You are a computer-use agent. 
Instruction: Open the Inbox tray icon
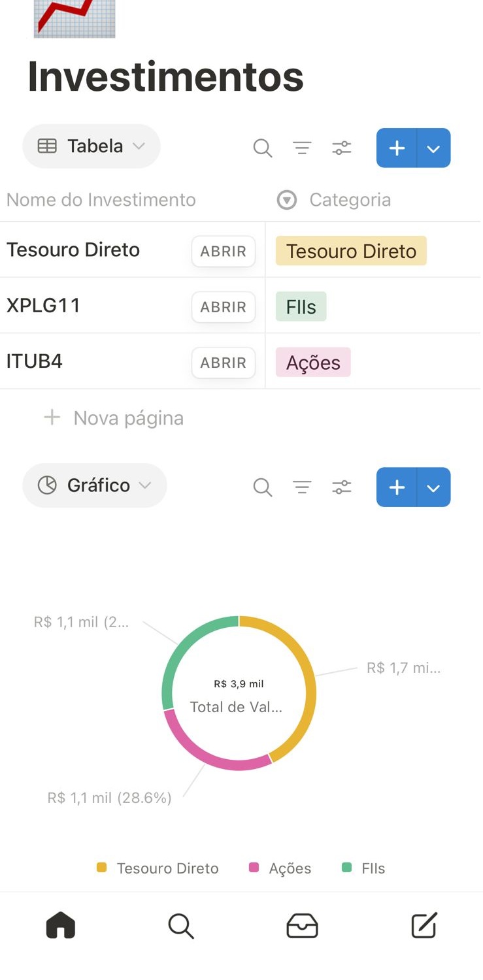tap(302, 926)
